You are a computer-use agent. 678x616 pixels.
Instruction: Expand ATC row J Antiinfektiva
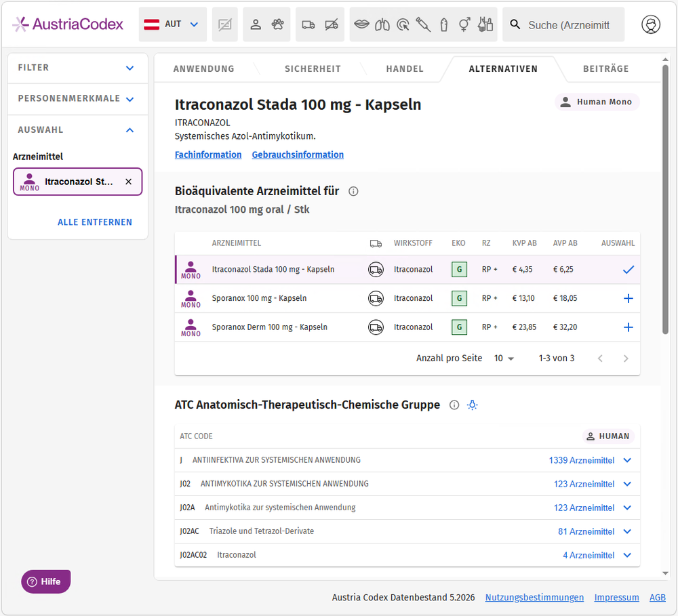[627, 460]
